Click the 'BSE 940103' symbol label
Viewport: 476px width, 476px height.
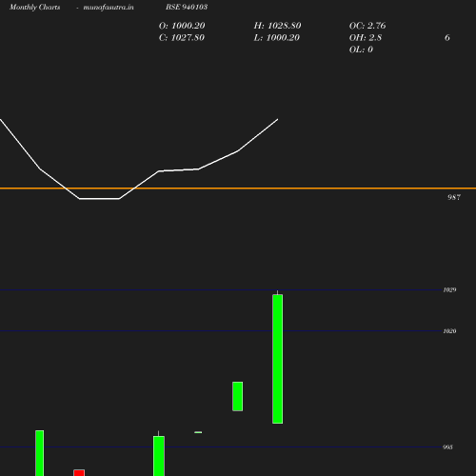click(187, 7)
